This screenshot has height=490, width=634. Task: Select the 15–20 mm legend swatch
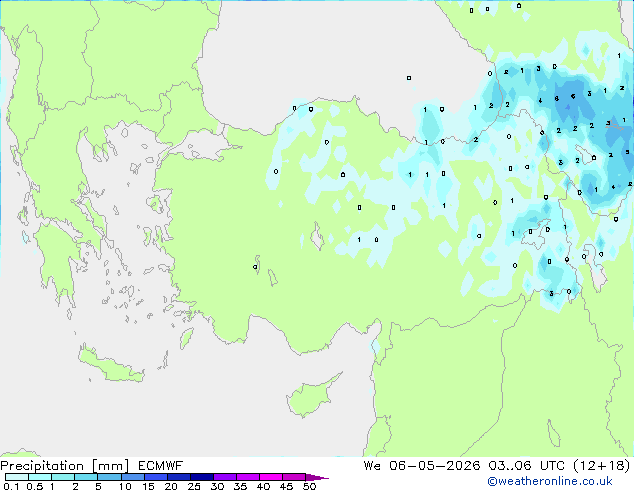pos(155,477)
